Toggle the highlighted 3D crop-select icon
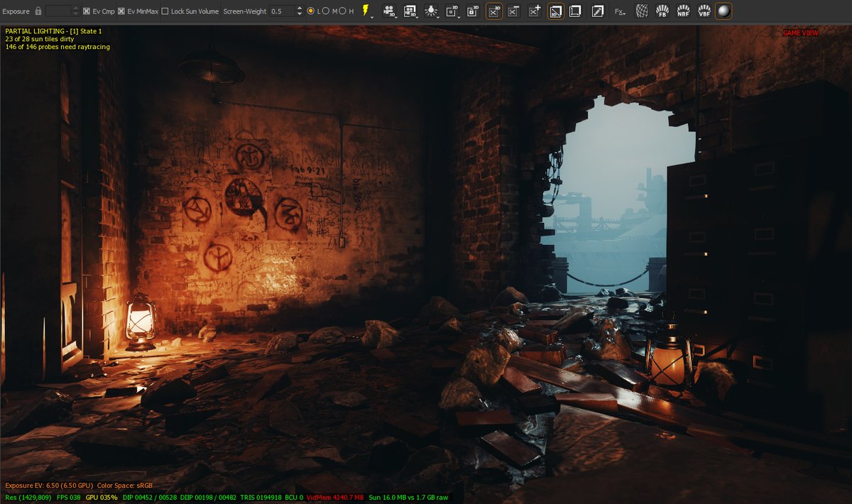 point(495,11)
